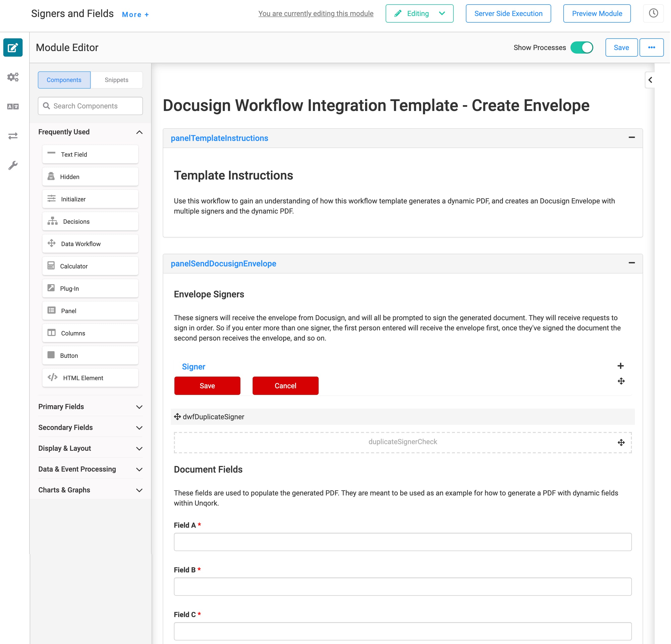Select the dwfDuplicateSigner row
Screen dimensions: 671x644
point(403,417)
